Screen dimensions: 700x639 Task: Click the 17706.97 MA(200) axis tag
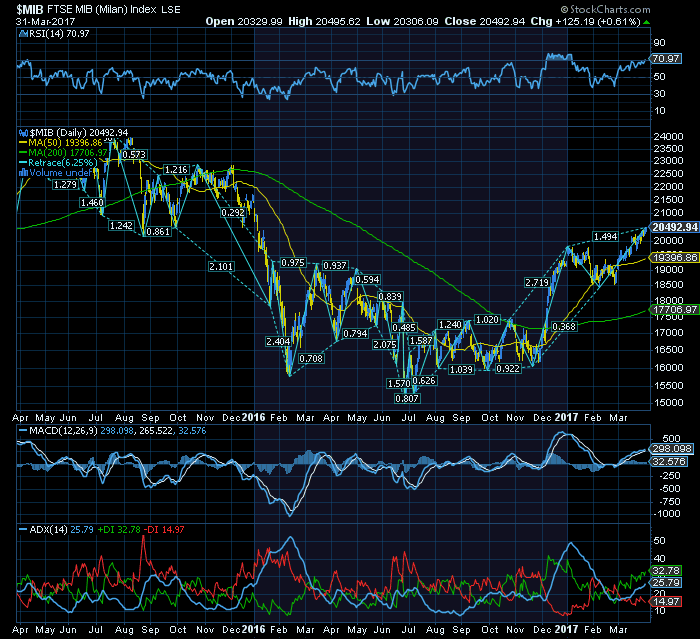coord(675,309)
